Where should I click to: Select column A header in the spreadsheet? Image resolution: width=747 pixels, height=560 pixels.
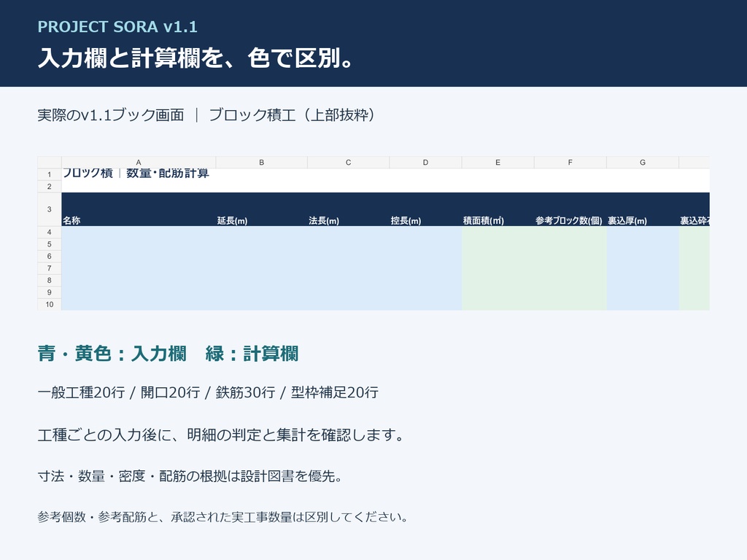tap(138, 163)
